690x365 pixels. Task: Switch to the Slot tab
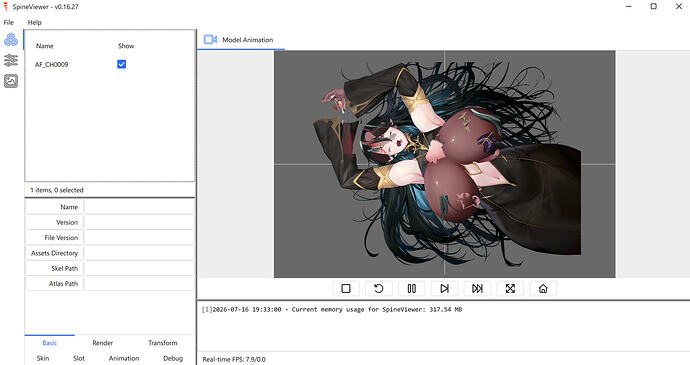point(79,358)
